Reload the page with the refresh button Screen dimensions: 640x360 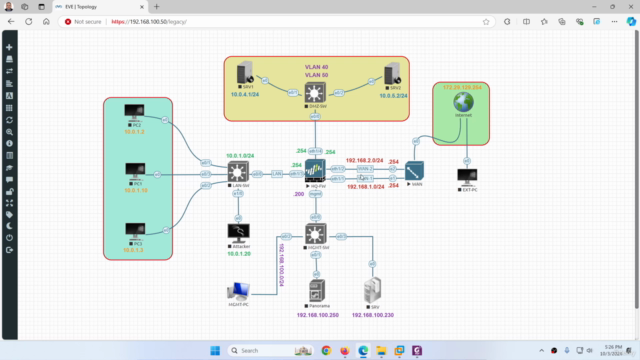pos(29,22)
